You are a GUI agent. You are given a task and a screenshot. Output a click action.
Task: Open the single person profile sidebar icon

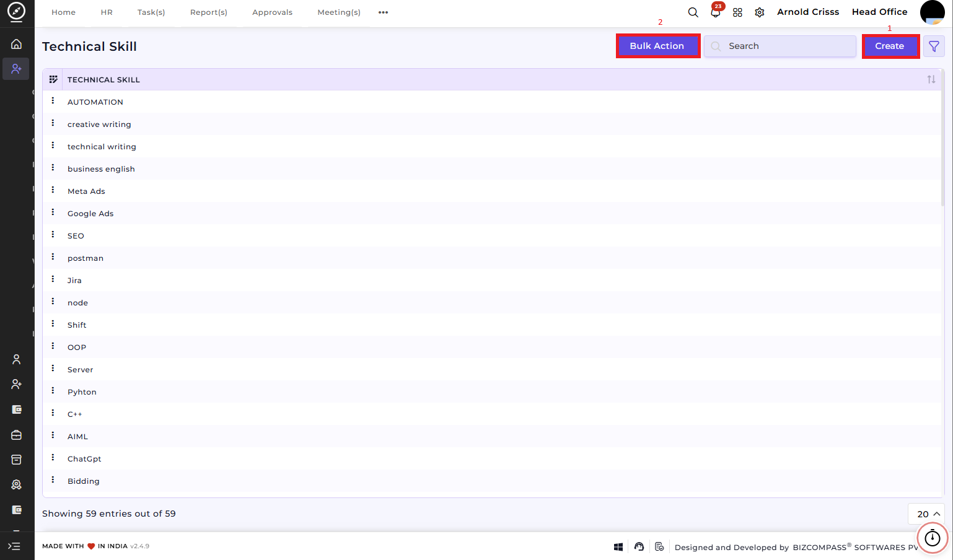(x=17, y=359)
